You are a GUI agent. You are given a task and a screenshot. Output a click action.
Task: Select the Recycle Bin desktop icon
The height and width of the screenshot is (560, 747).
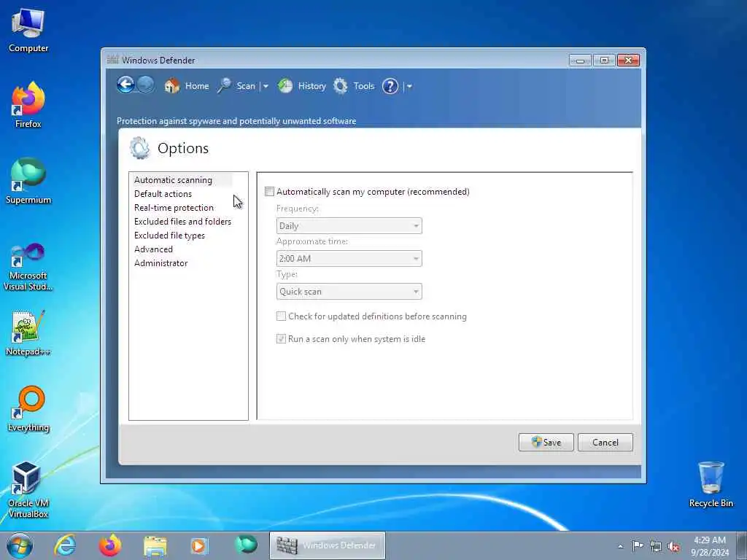(x=711, y=485)
